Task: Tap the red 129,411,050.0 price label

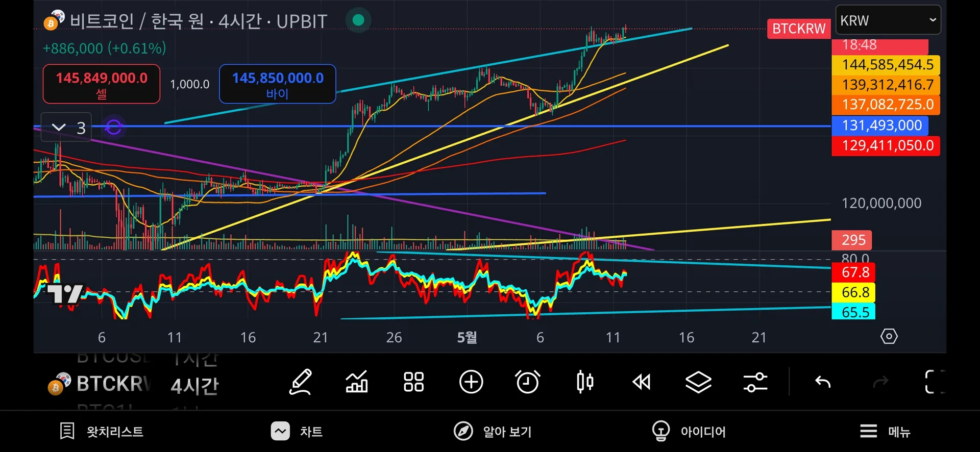Action: [886, 145]
